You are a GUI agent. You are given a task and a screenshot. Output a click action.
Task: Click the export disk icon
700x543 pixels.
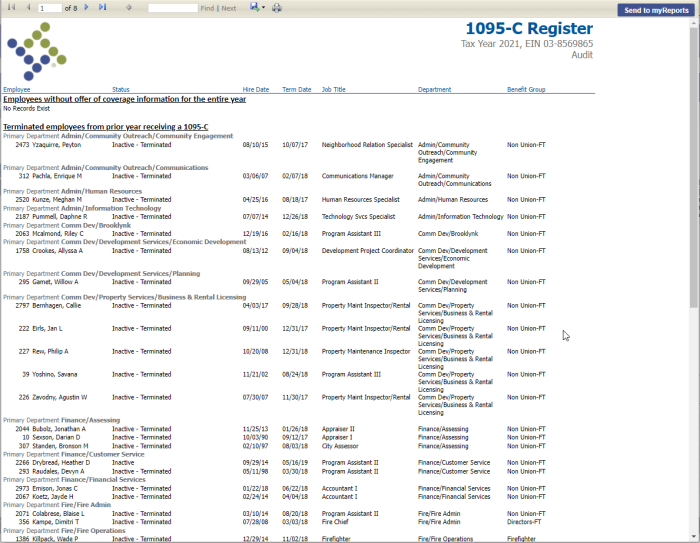[x=254, y=8]
